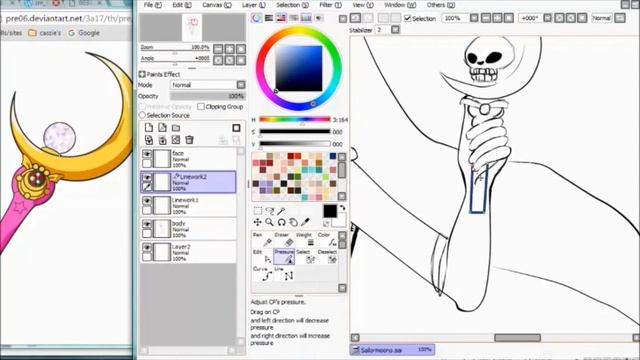The height and width of the screenshot is (360, 640).
Task: Activate the Hand grab tool
Action: (293, 222)
